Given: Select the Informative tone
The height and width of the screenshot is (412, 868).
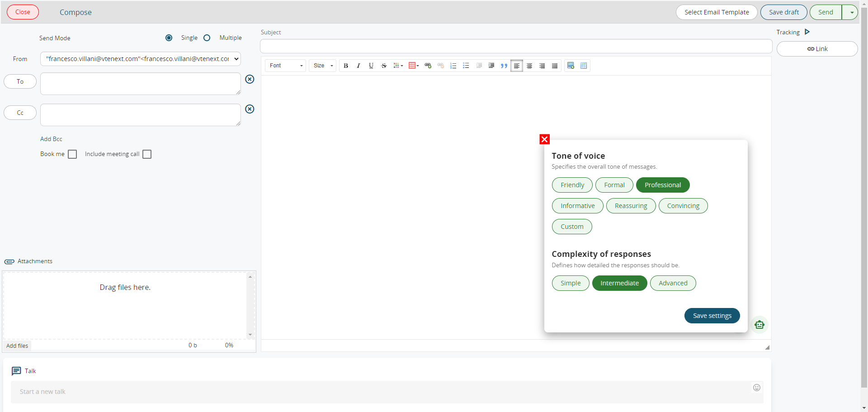Looking at the screenshot, I should point(578,206).
